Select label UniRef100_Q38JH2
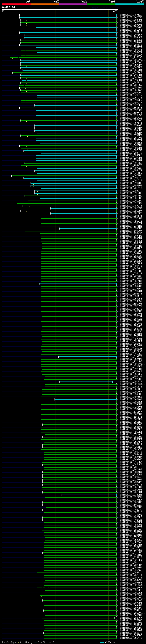This screenshot has width=146, height=644. coord(131,495)
